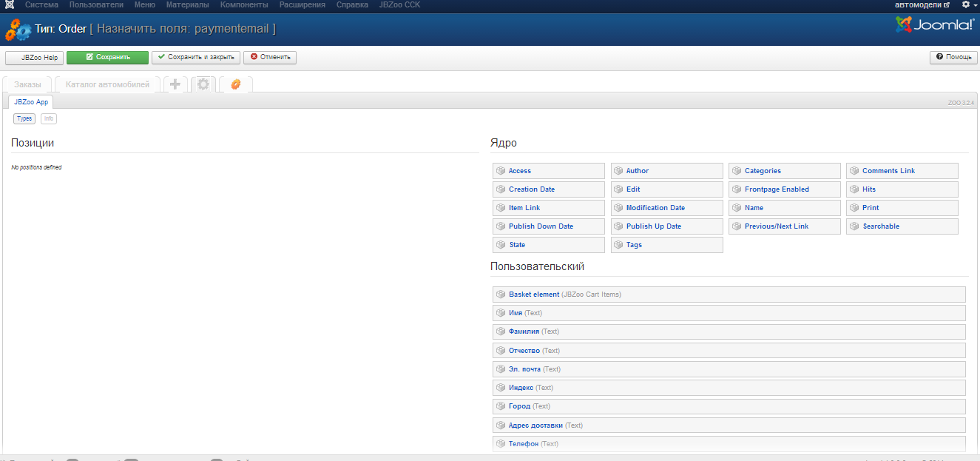
Task: Click Сохранить и закрыть button
Action: click(x=196, y=57)
